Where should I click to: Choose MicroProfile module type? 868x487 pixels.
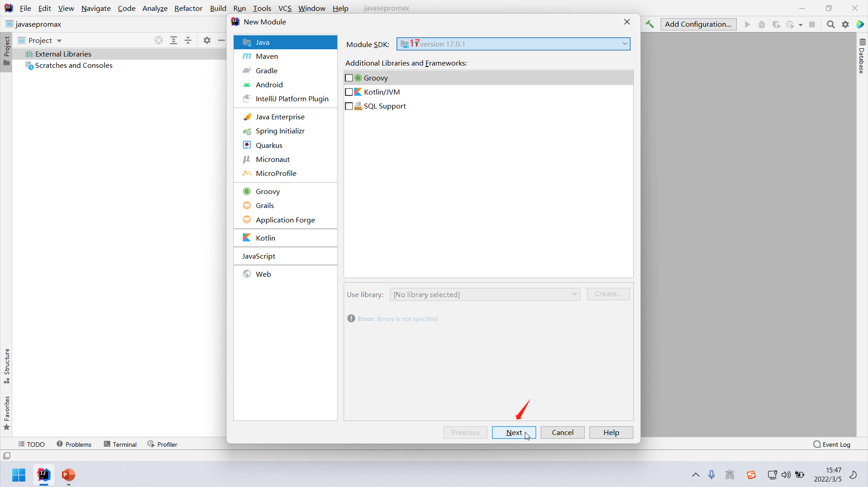pyautogui.click(x=285, y=173)
